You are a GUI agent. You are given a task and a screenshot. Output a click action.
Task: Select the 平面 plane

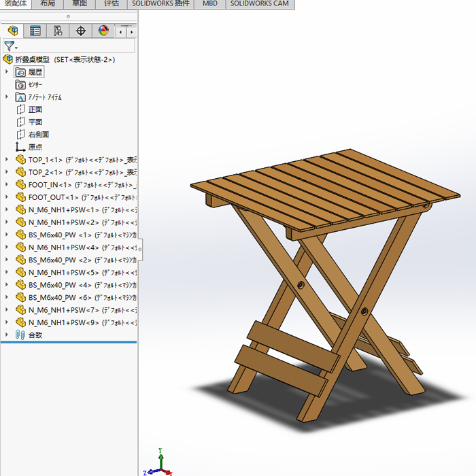point(29,122)
